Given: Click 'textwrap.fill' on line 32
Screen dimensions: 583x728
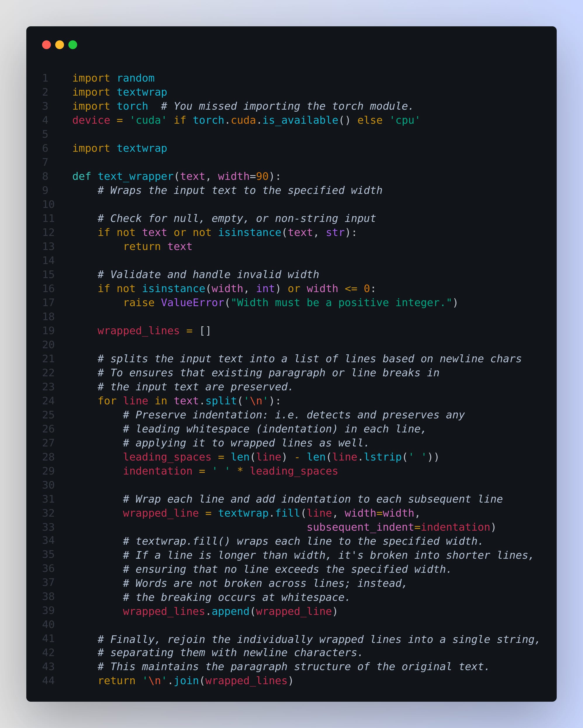Looking at the screenshot, I should click(x=259, y=513).
